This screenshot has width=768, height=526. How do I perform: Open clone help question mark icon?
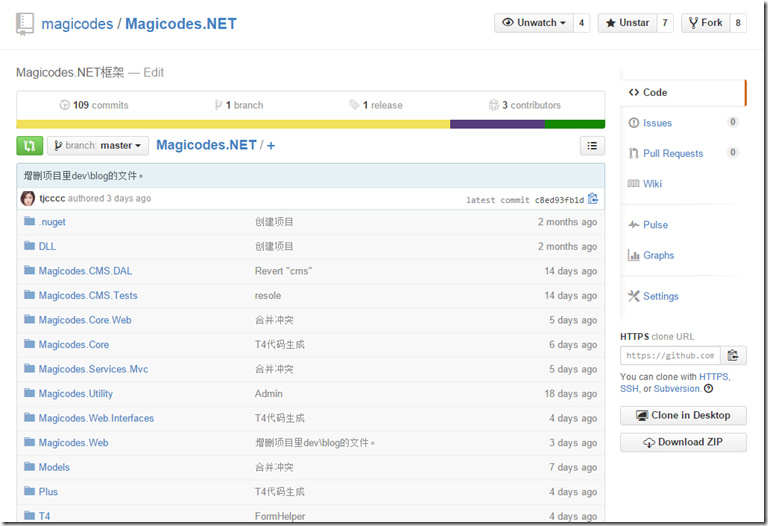click(x=708, y=388)
